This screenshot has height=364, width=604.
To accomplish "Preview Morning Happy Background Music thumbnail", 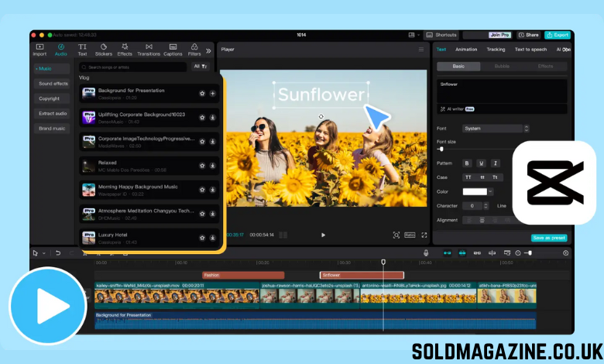I will coord(88,190).
